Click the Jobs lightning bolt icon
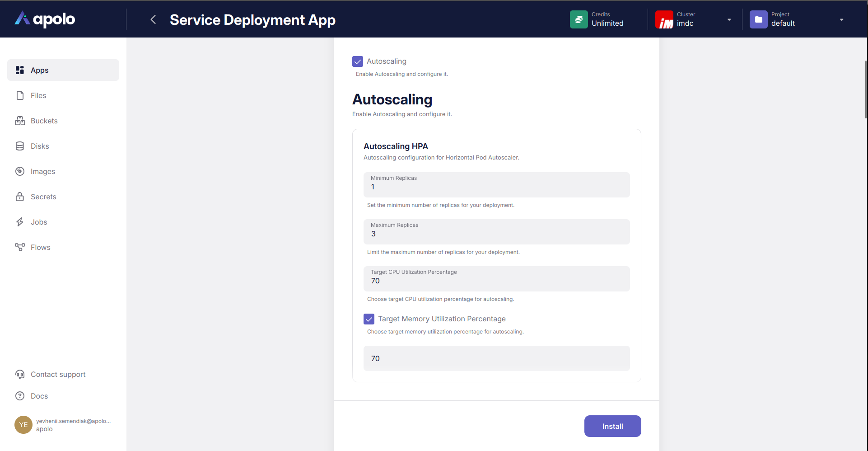868x451 pixels. tap(20, 222)
